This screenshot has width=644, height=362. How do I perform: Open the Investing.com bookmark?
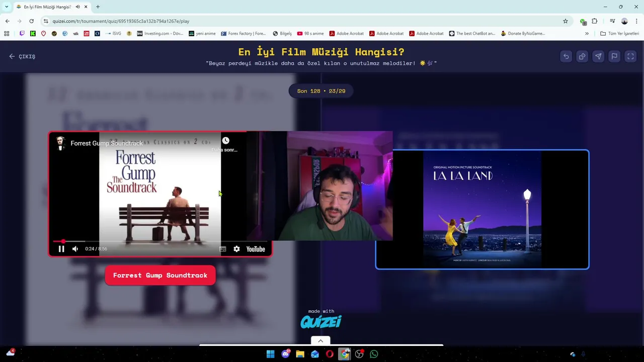pyautogui.click(x=160, y=34)
